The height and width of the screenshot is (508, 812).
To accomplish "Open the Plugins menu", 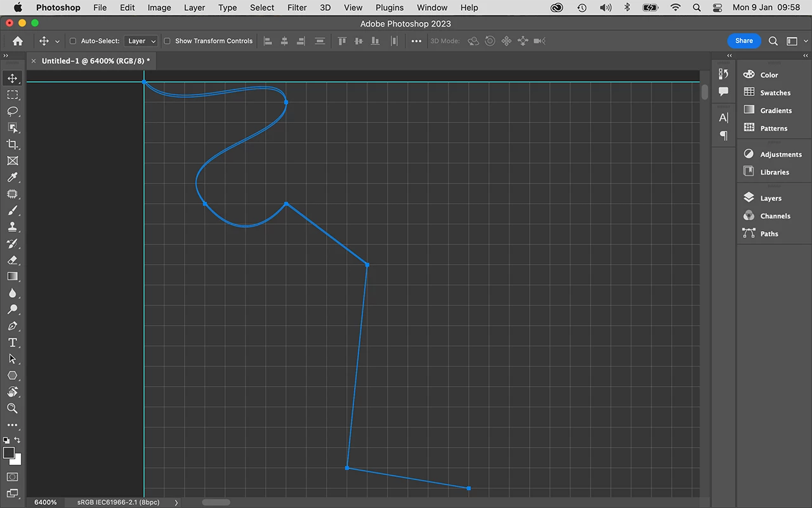I will click(390, 8).
